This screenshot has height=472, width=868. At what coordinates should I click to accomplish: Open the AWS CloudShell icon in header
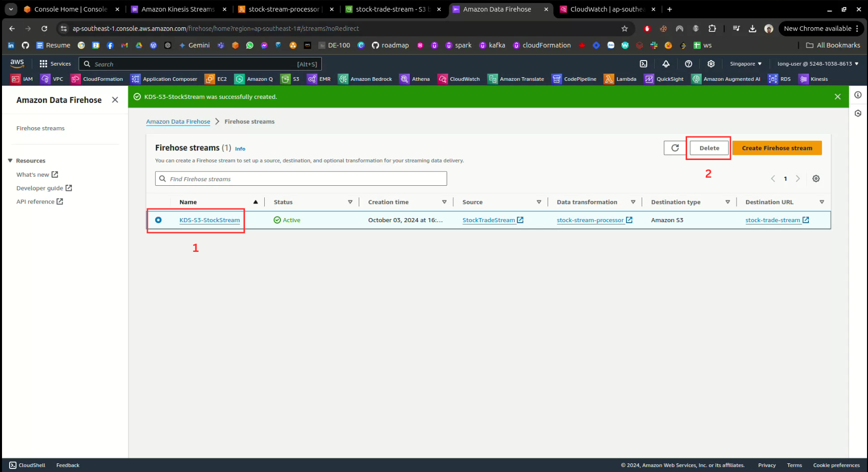[x=643, y=64]
